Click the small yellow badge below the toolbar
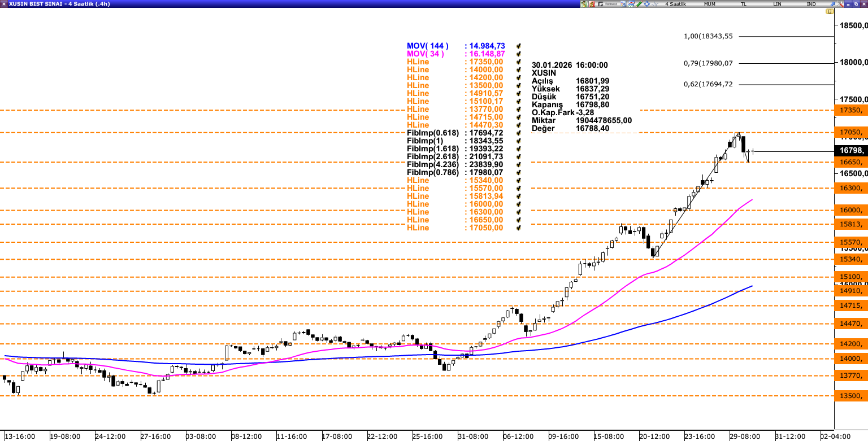This screenshot has width=868, height=441. 830,11
